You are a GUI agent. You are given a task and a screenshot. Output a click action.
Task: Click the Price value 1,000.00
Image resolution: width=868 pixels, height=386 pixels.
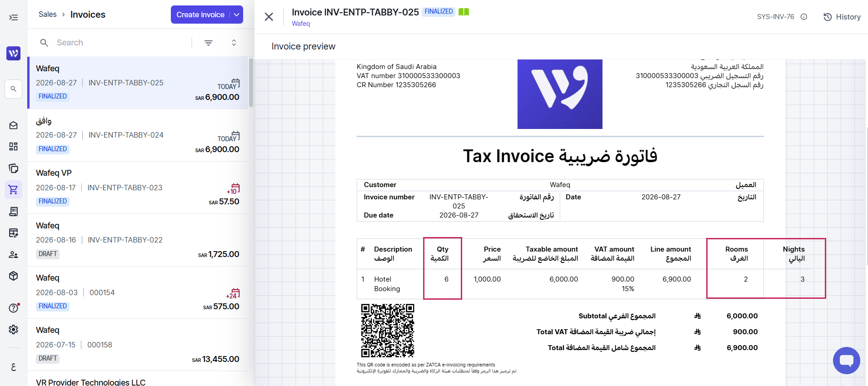click(x=487, y=279)
